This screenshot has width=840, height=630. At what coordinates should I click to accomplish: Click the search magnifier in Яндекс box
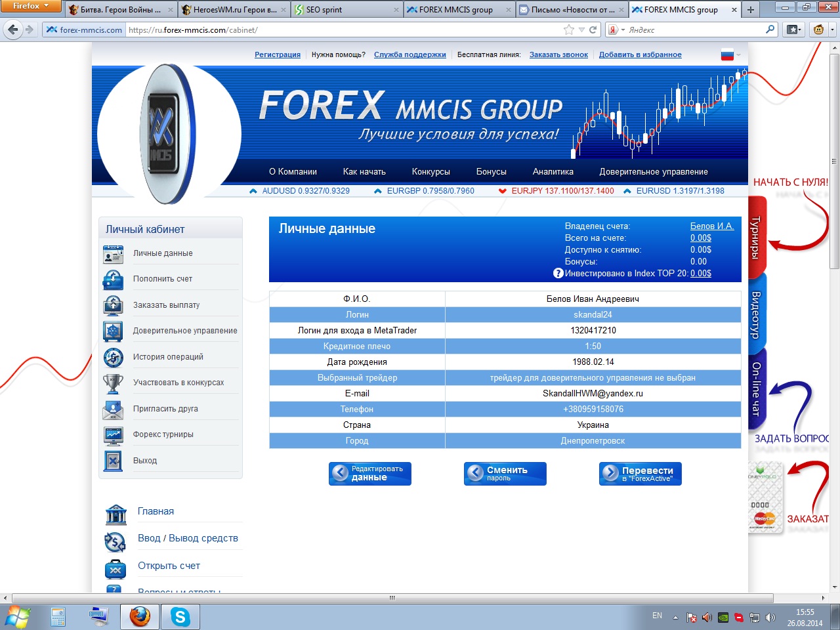coord(770,30)
